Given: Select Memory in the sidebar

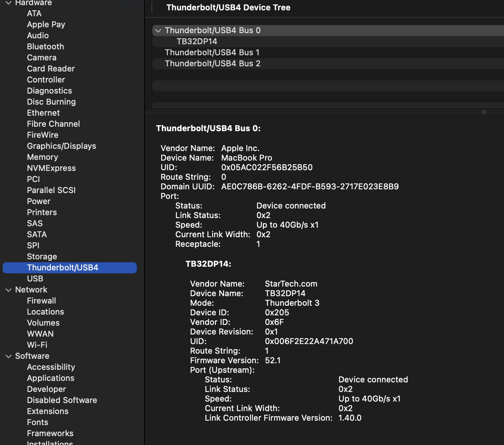Looking at the screenshot, I should click(x=43, y=157).
